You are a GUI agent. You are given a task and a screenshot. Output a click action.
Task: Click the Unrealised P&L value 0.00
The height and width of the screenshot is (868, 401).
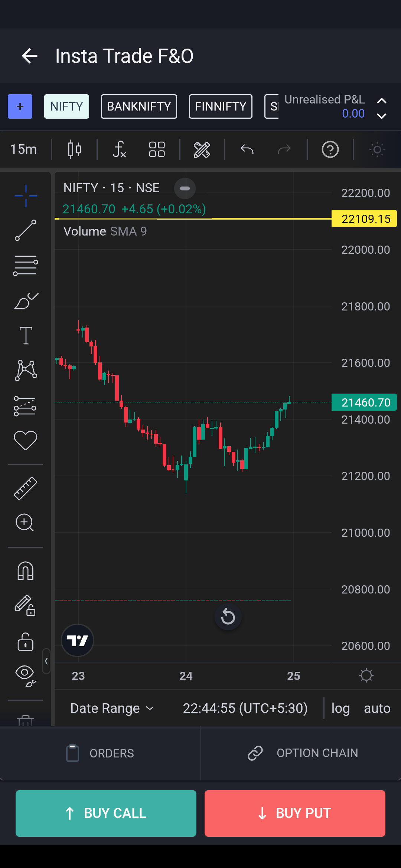coord(353,114)
